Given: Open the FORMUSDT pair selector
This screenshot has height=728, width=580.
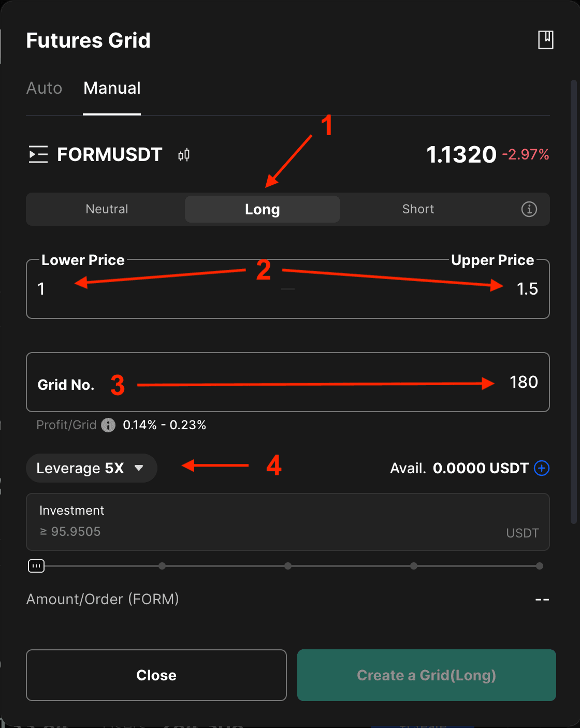Looking at the screenshot, I should pyautogui.click(x=109, y=155).
